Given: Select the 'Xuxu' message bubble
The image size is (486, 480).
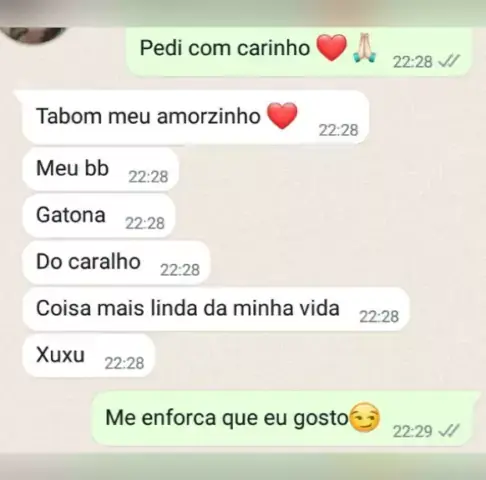Looking at the screenshot, I should pos(88,356).
